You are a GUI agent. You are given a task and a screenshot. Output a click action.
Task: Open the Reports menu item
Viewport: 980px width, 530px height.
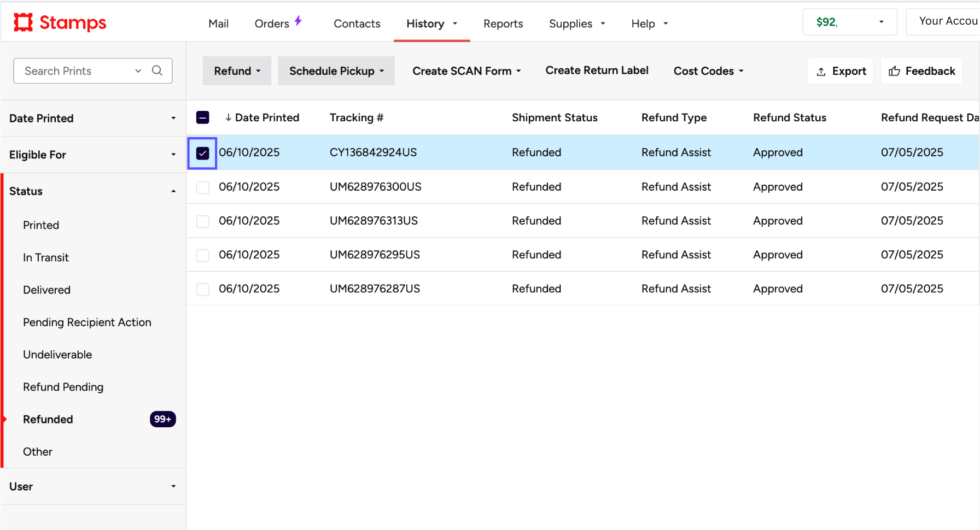pyautogui.click(x=503, y=23)
